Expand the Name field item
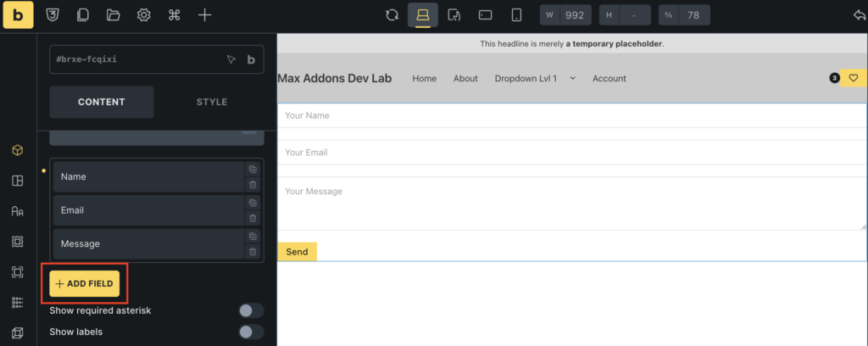This screenshot has width=868, height=346. click(x=149, y=176)
